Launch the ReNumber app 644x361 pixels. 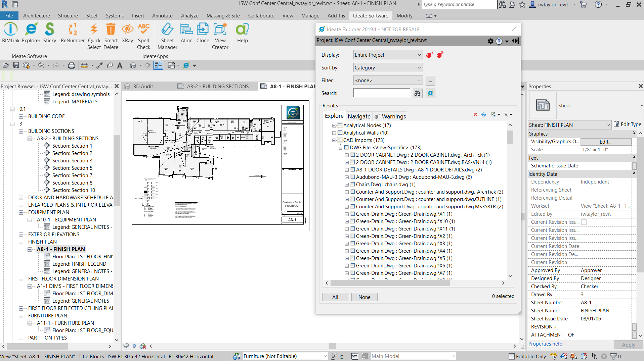(x=73, y=33)
